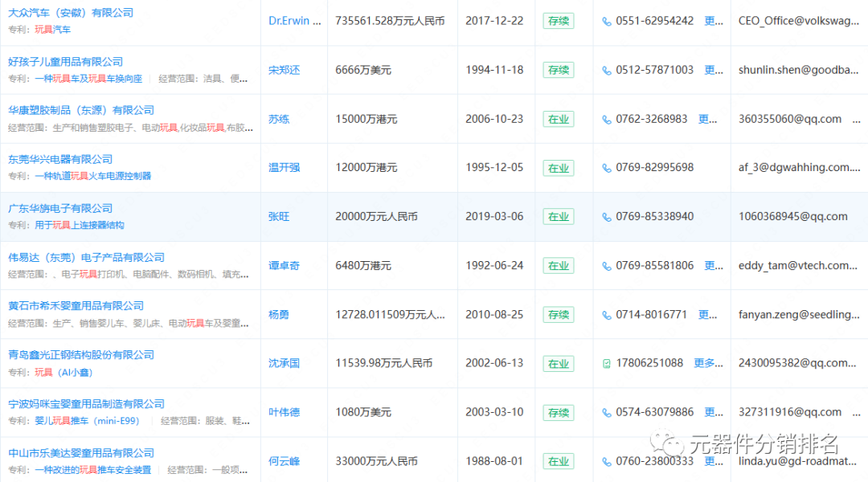Viewport: 868px width, 482px height.
Task: Expand more phones after 0574-63079886
Action: pos(714,412)
